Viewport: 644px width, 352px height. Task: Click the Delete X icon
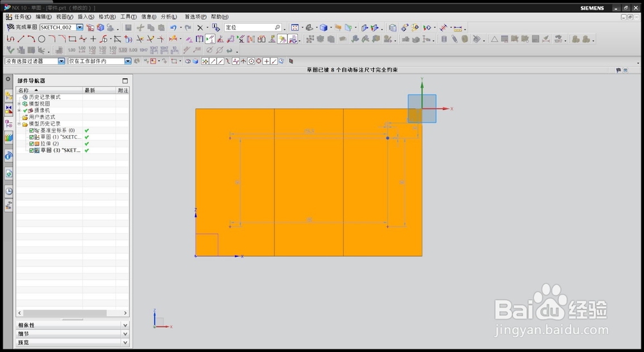200,28
